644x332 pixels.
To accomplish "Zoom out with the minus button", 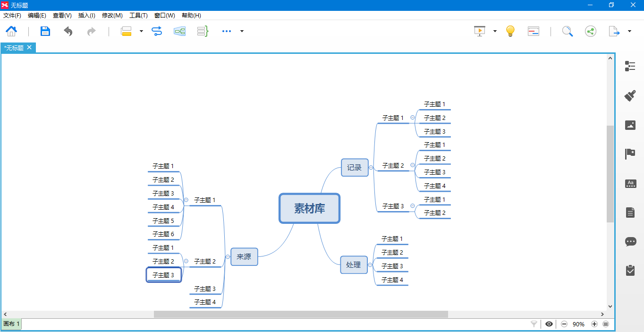I will click(564, 324).
